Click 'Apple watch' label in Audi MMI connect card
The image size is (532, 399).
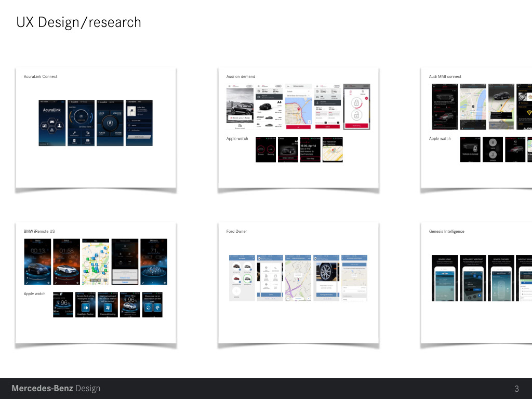pos(440,139)
